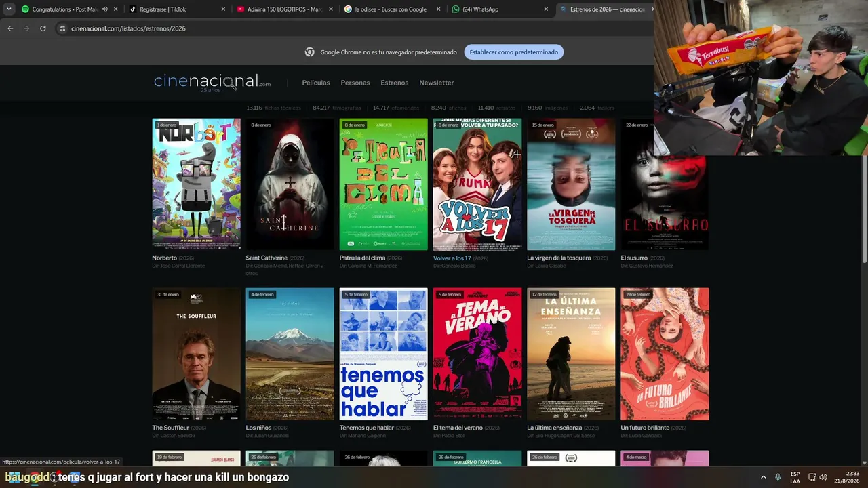Go back to the previous page
The width and height of the screenshot is (868, 488).
(10, 28)
